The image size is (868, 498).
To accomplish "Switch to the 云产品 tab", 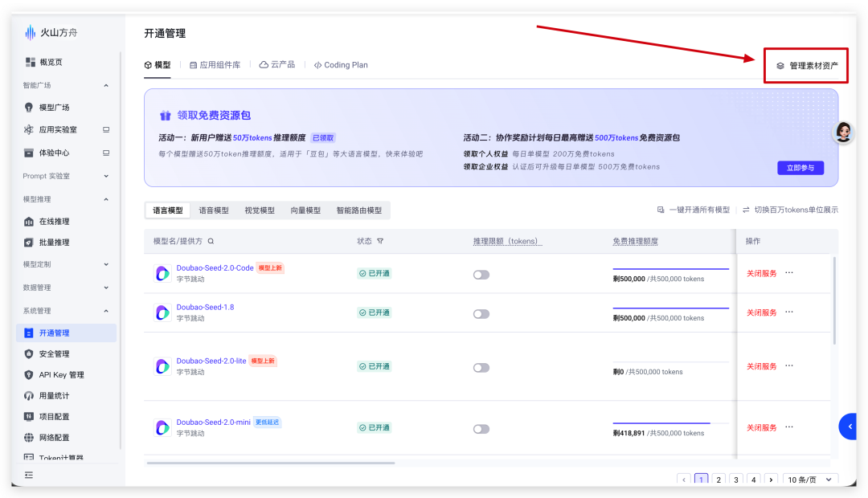I will (276, 65).
